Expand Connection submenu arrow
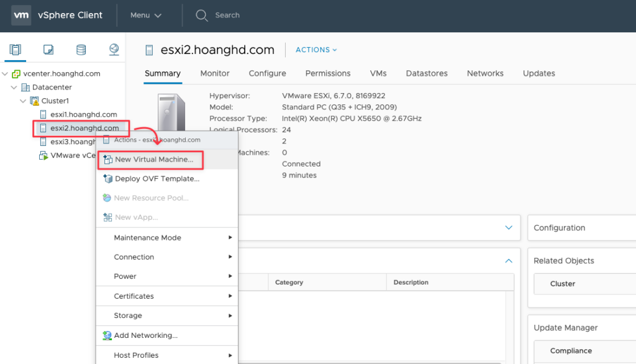Screen dimensions: 636x364 click(230, 257)
